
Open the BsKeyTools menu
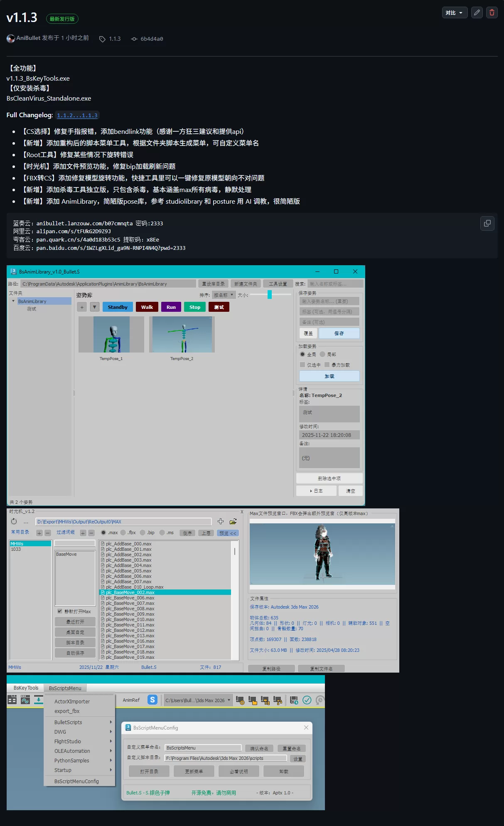26,688
